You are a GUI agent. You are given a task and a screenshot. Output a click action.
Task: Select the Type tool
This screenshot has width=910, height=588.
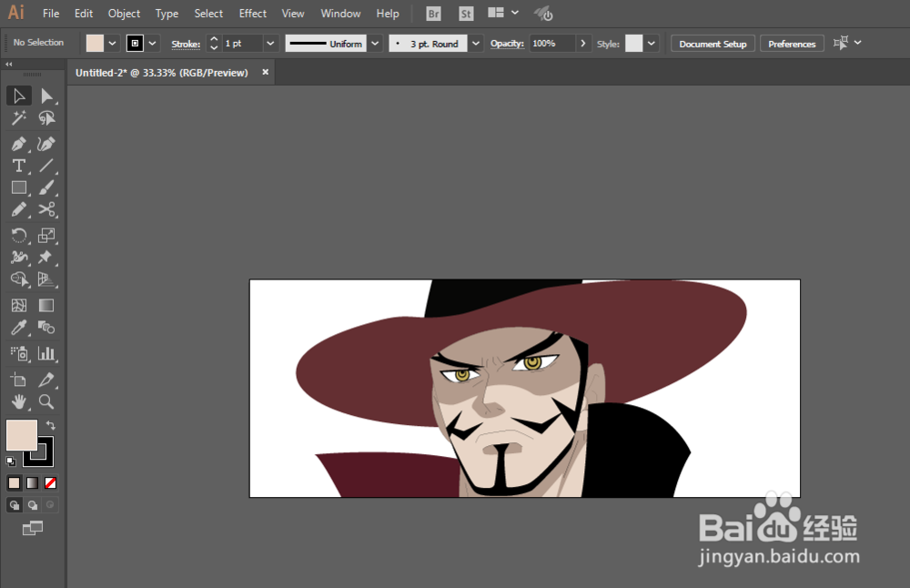19,166
